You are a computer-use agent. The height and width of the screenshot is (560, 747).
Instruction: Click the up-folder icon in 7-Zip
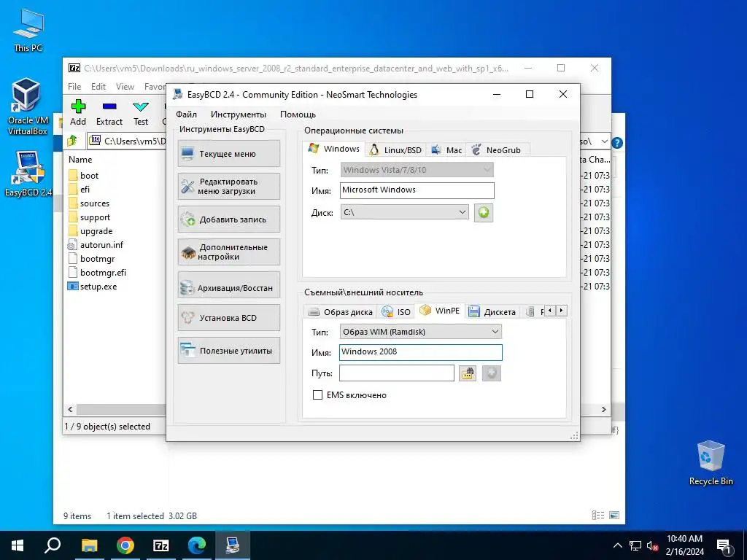point(72,141)
